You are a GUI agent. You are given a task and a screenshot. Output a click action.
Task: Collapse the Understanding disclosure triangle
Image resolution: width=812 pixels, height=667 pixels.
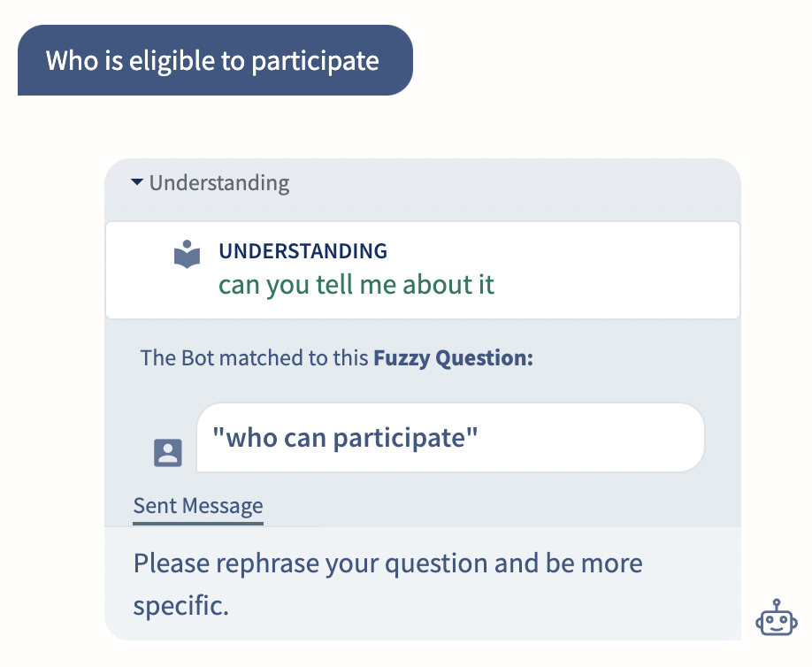[137, 182]
